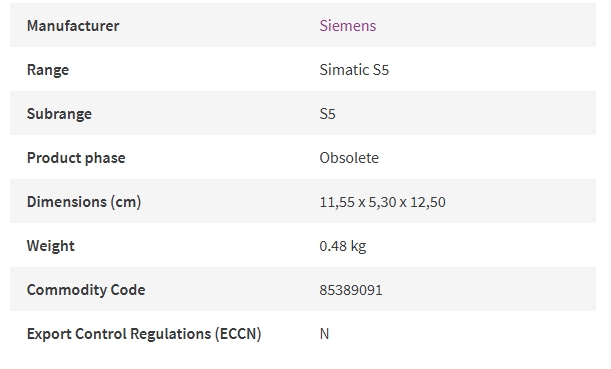611x369 pixels.
Task: Select the 0.48 kg weight value
Action: pyautogui.click(x=343, y=246)
